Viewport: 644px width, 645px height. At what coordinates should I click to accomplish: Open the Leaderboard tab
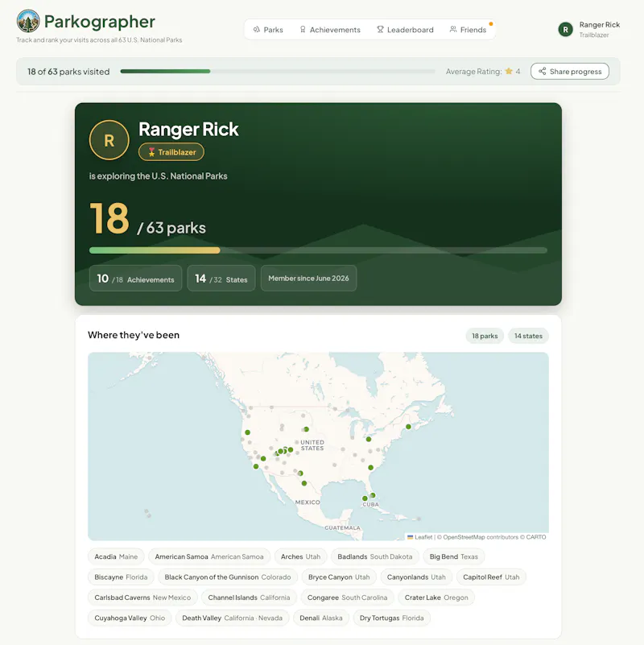405,30
